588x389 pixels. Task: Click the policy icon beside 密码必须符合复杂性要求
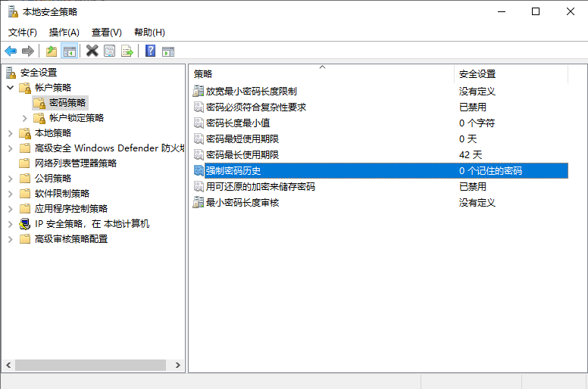tap(199, 107)
